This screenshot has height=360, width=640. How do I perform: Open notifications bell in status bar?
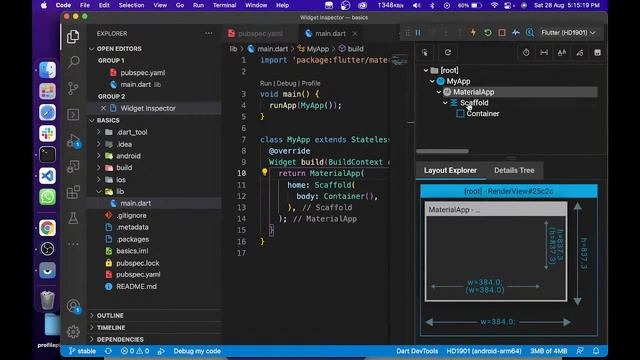(596, 351)
